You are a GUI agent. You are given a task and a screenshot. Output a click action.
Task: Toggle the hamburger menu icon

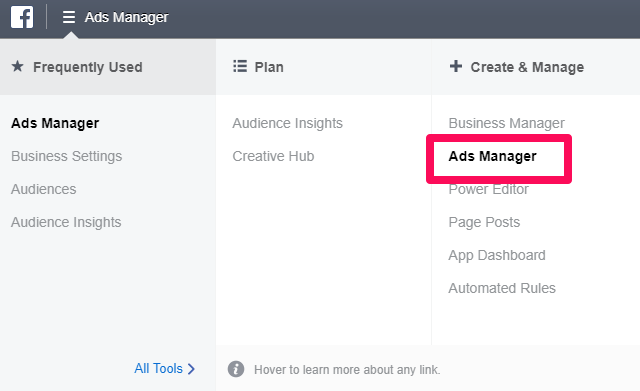coord(69,17)
